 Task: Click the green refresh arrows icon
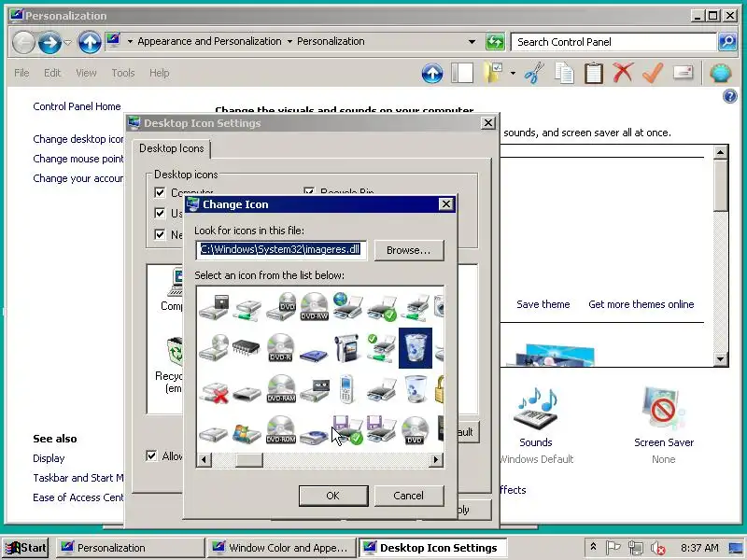click(x=495, y=42)
